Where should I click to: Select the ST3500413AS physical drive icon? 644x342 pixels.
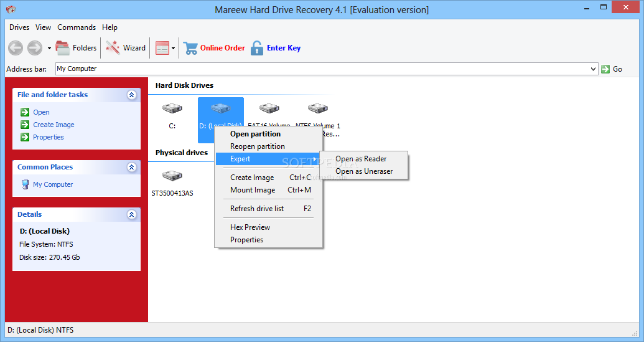pyautogui.click(x=172, y=176)
